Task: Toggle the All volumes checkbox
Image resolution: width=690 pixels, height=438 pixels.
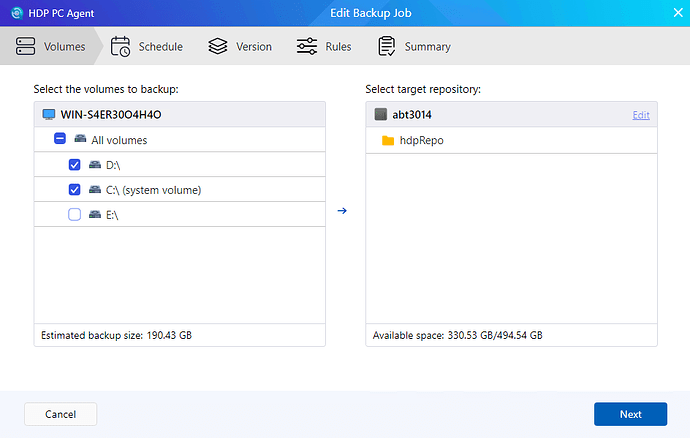Action: [60, 141]
